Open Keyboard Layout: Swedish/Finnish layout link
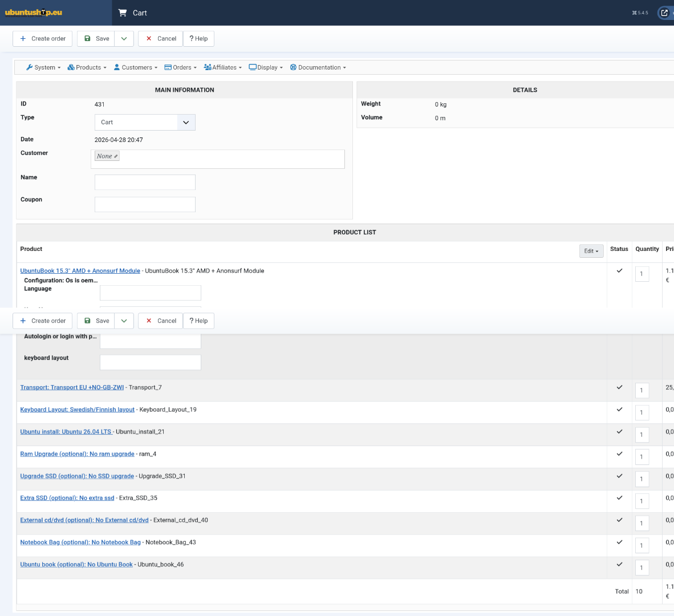The height and width of the screenshot is (616, 674). (78, 410)
